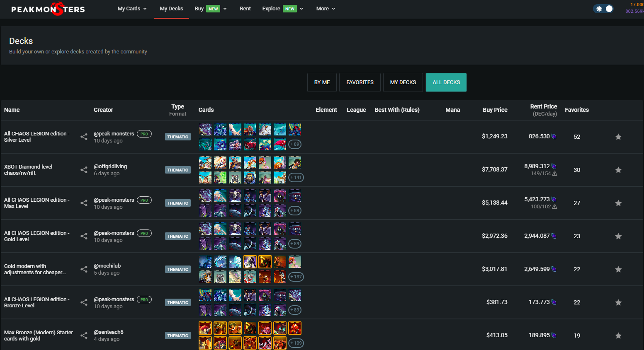
Task: Show +137 more cards in Gold modern deck
Action: (x=296, y=277)
